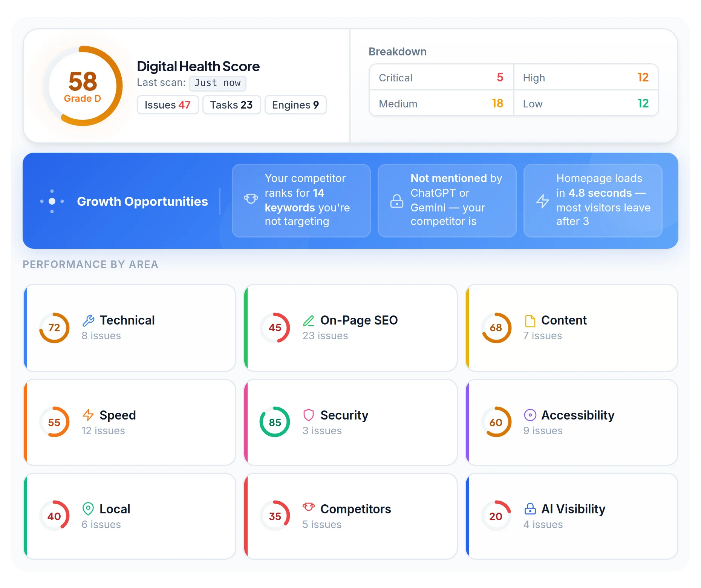Click the On-Page SEO pencil icon
Viewport: 701px width, 588px height.
[309, 321]
